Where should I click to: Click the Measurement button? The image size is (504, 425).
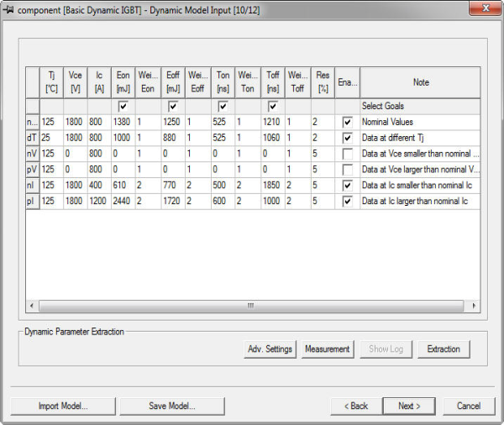tap(327, 349)
